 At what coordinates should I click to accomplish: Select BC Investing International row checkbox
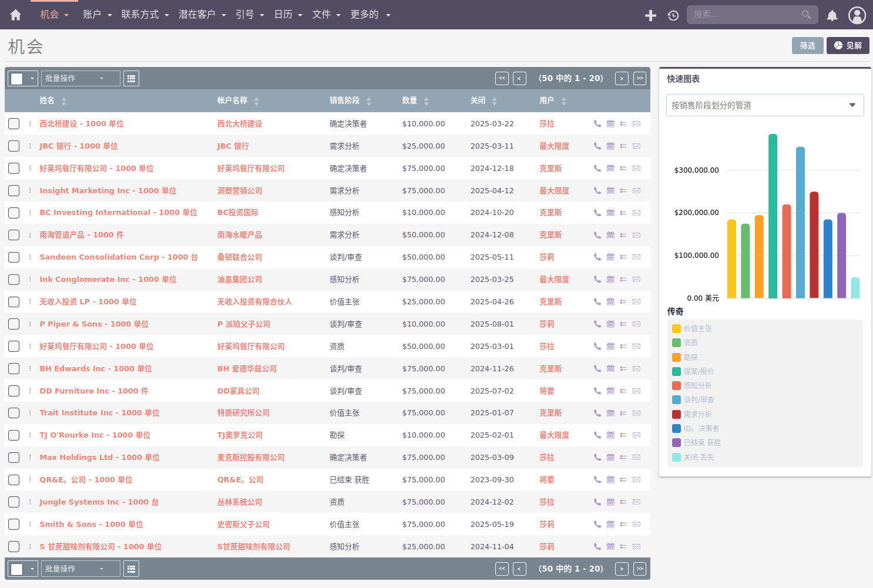pos(14,213)
